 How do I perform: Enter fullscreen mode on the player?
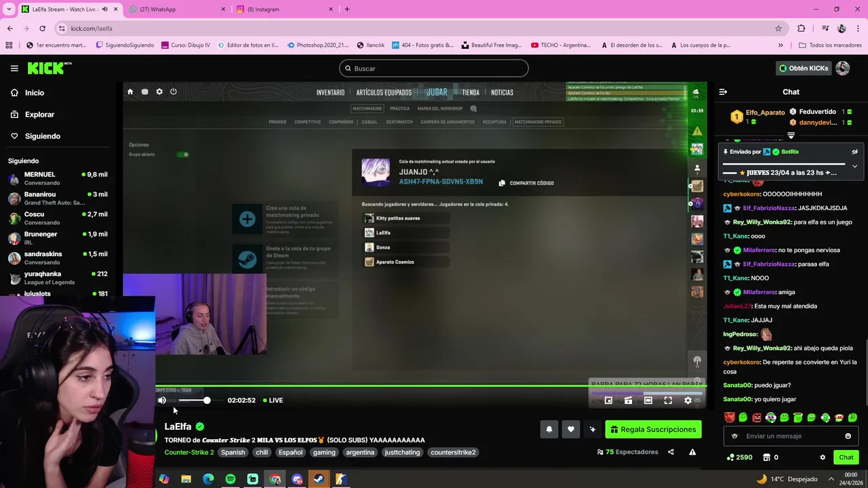[668, 401]
